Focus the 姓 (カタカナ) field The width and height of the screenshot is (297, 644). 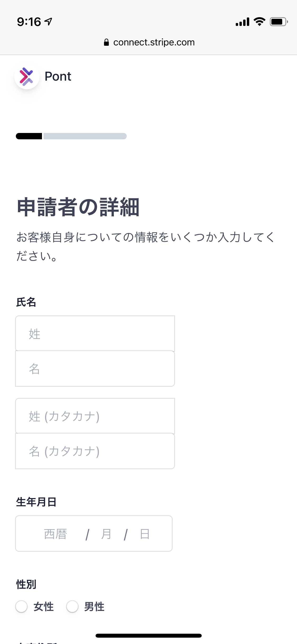(x=95, y=416)
